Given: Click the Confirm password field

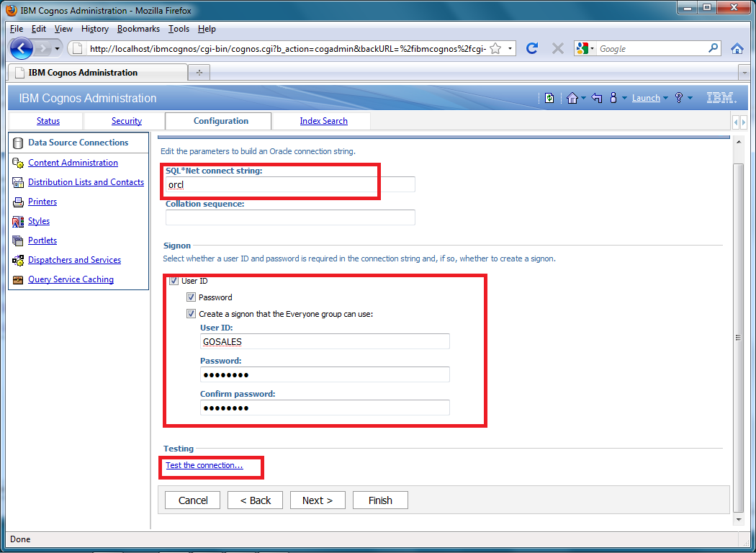Looking at the screenshot, I should (325, 408).
